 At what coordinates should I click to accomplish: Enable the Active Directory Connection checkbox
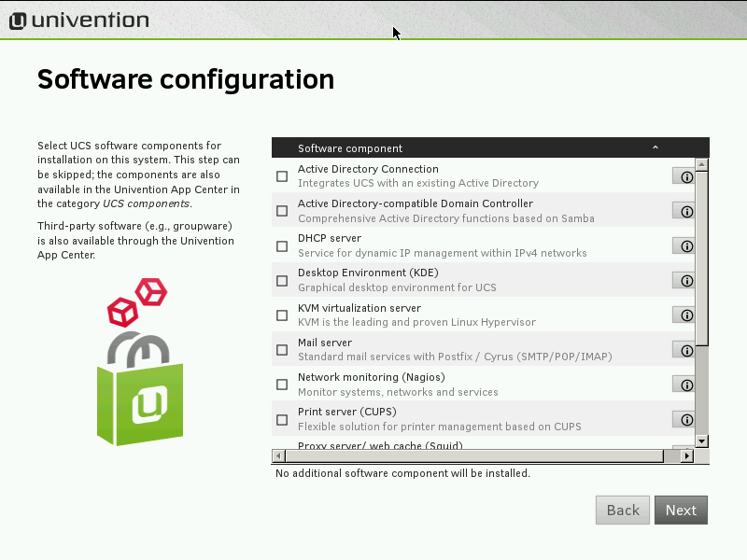(282, 176)
